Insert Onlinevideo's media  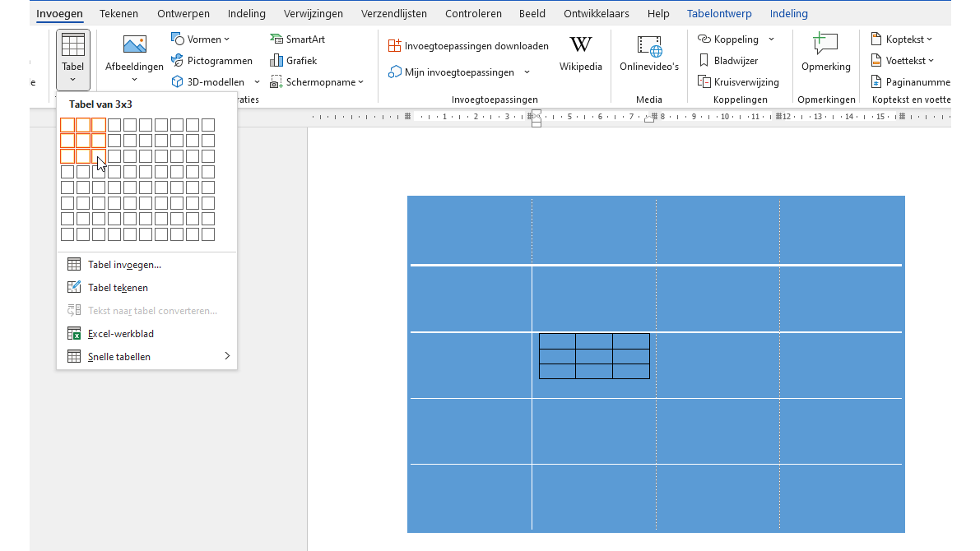coord(648,53)
